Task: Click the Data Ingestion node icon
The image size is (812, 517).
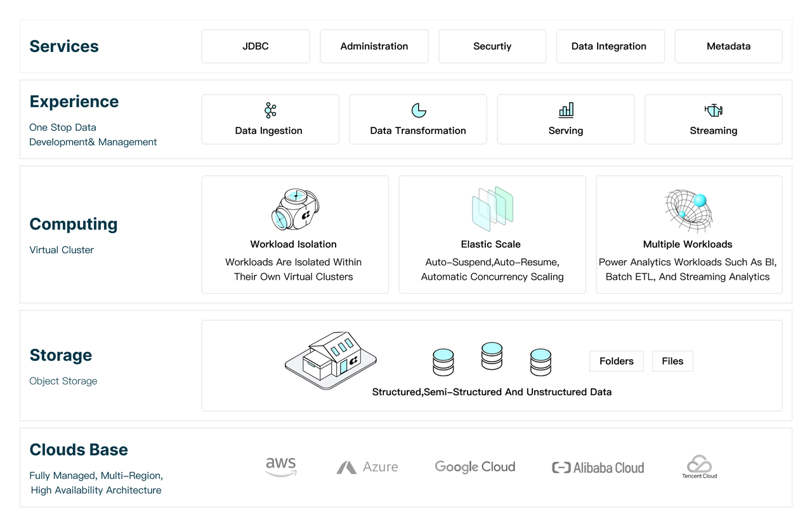Action: [x=270, y=110]
